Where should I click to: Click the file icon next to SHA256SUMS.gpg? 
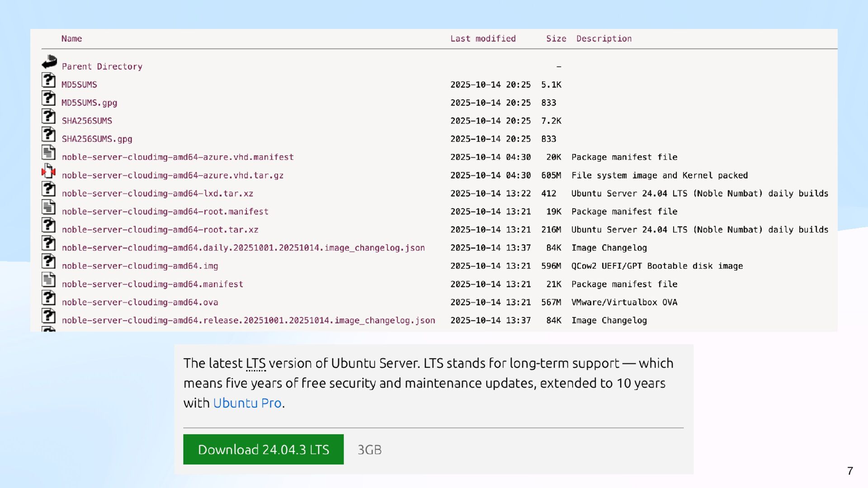(49, 135)
